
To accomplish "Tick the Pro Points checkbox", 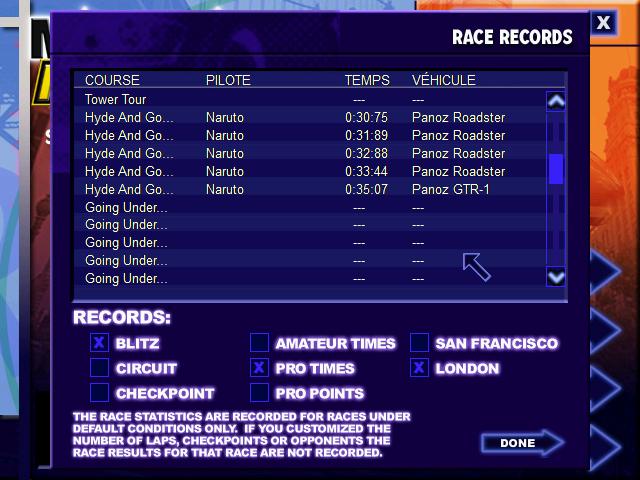I will 259,393.
